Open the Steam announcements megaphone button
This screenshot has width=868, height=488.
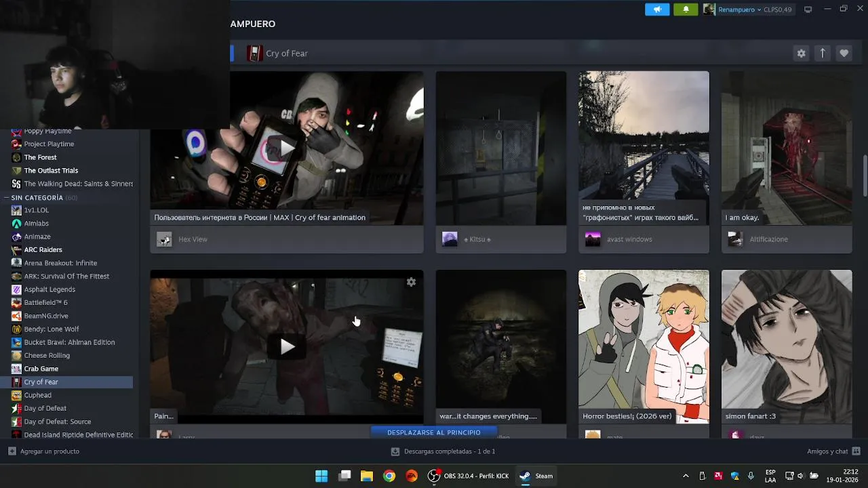(x=657, y=9)
